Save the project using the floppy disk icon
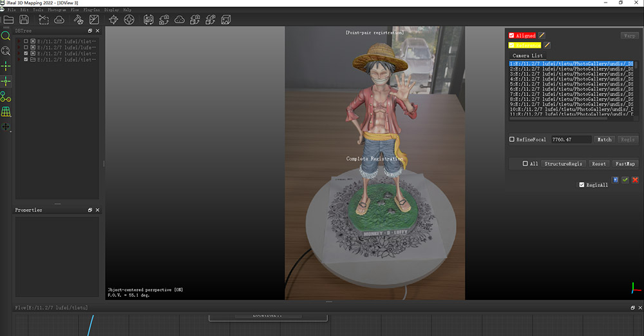Viewport: 644px width, 336px height. pos(24,19)
